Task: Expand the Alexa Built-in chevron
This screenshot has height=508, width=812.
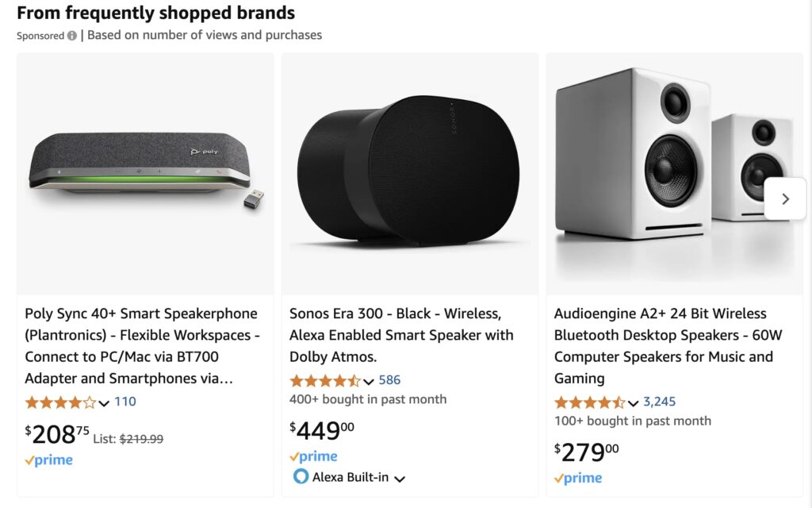Action: click(400, 479)
